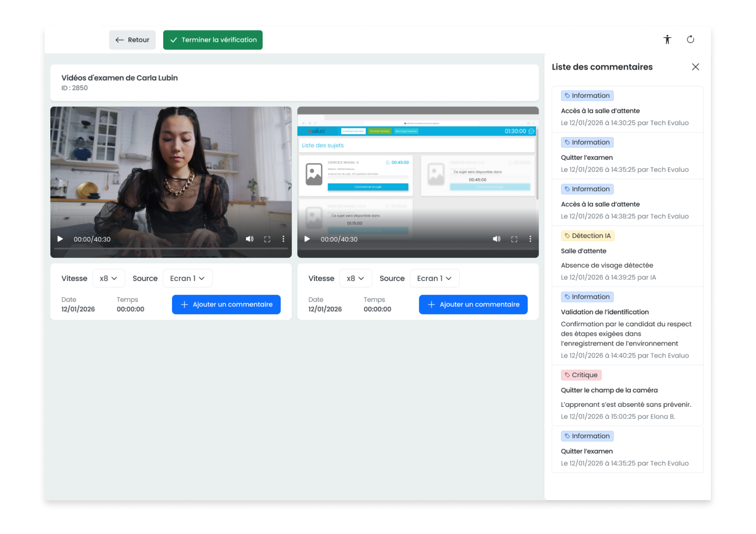
Task: Close the Liste des commentaires panel
Action: (x=695, y=67)
